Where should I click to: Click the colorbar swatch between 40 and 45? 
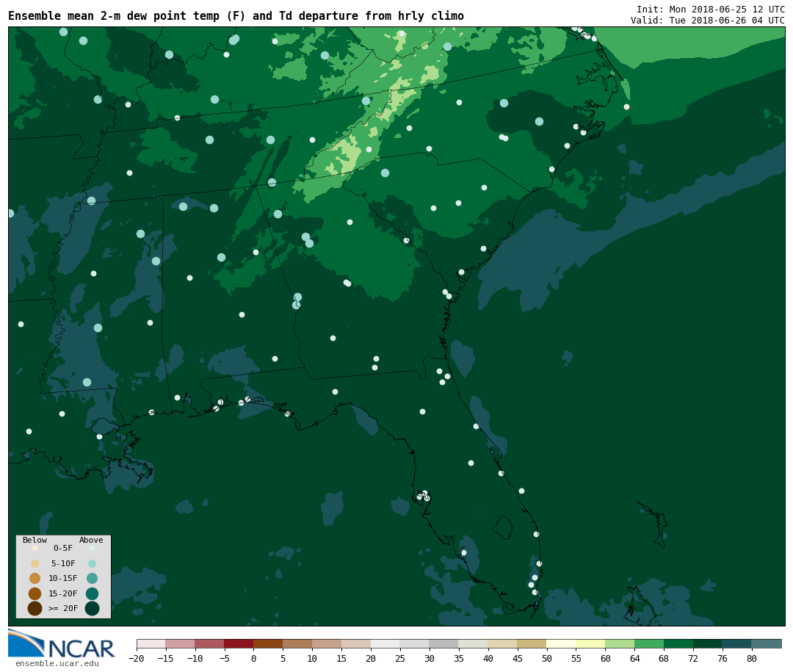[503, 644]
